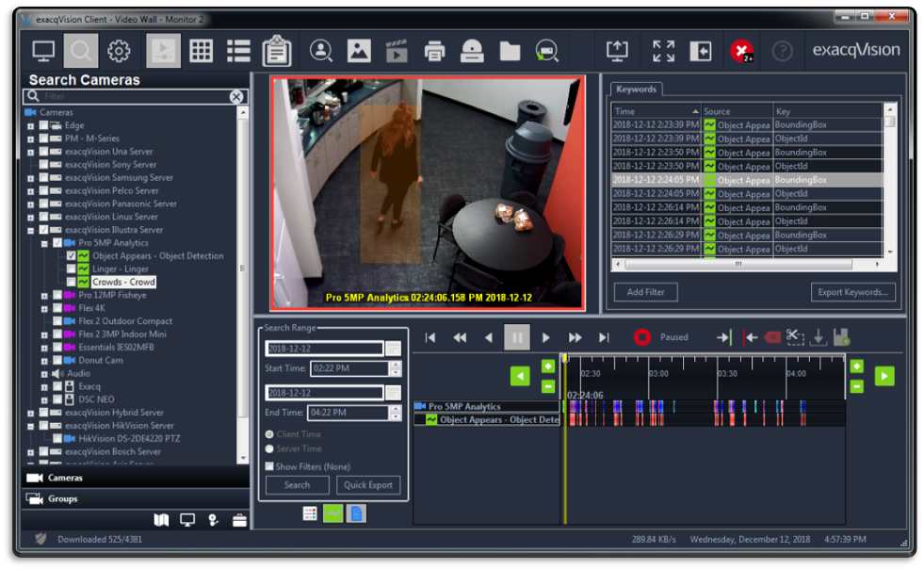Image resolution: width=924 pixels, height=570 pixels.
Task: Click the send to video wall icon
Action: [617, 51]
